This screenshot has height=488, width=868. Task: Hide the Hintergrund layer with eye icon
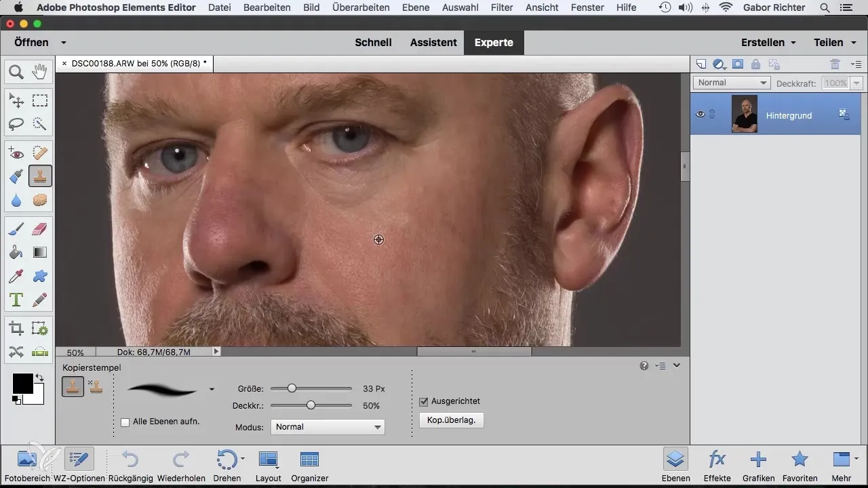(x=701, y=115)
